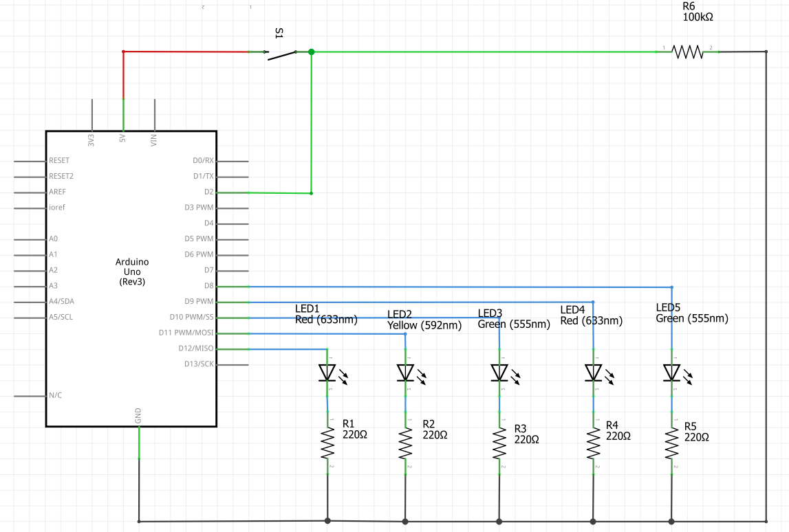
Task: Click the ground junction dot below R5
Action: point(671,522)
